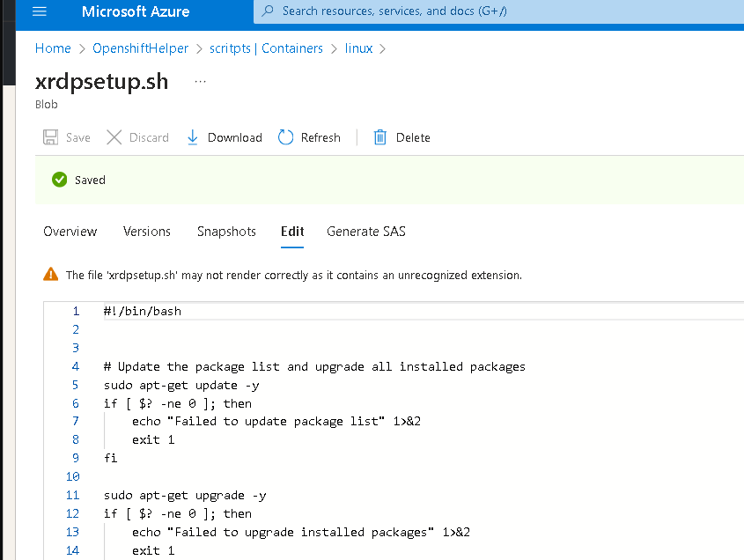Click the 'exit 1' text on line 8
The image size is (744, 560).
pyautogui.click(x=153, y=440)
